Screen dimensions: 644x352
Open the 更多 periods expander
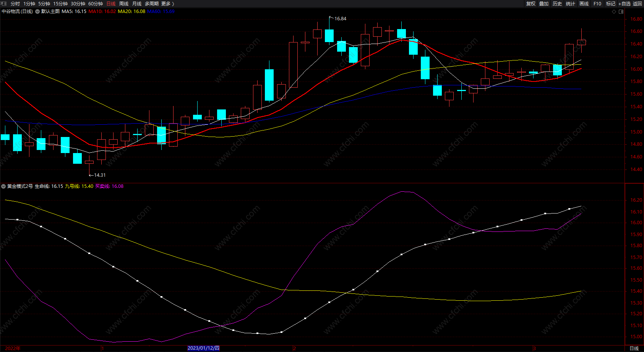pos(167,3)
